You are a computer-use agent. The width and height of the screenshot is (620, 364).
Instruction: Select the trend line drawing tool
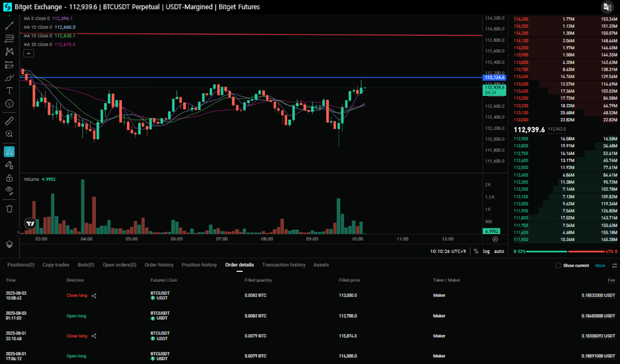[9, 26]
